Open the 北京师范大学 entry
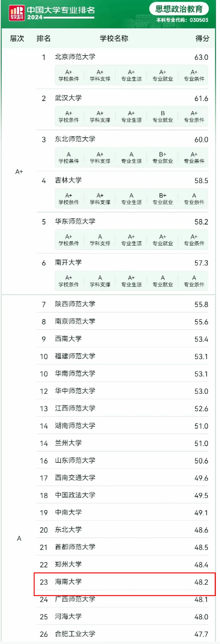Viewport: 220px width, 644px height. coord(75,57)
